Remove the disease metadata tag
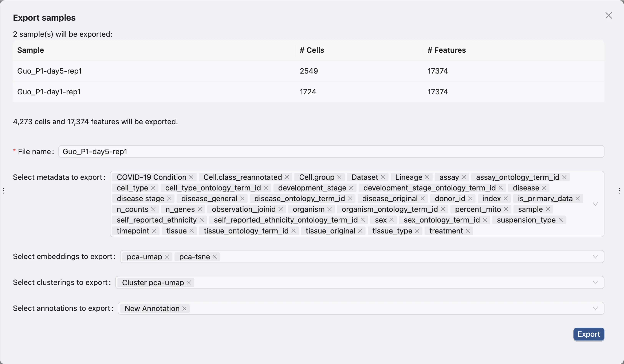This screenshot has height=364, width=624. [544, 188]
